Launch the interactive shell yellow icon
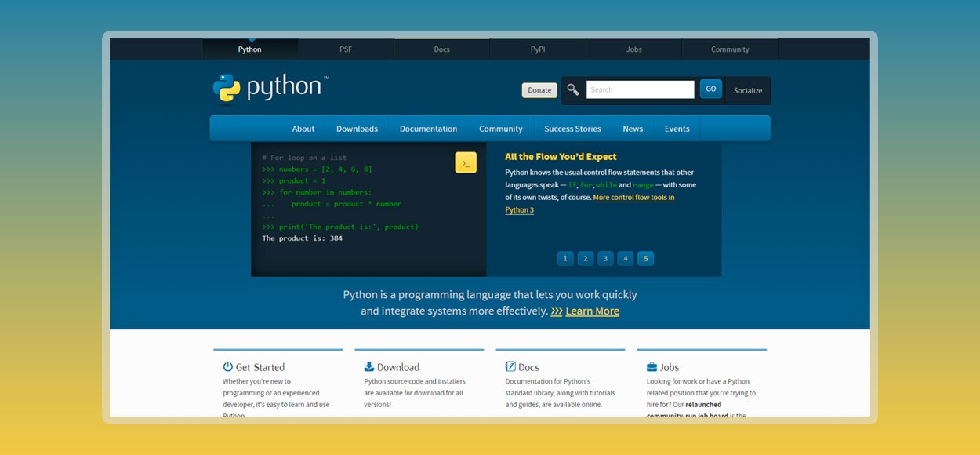This screenshot has width=980, height=455. tap(466, 162)
